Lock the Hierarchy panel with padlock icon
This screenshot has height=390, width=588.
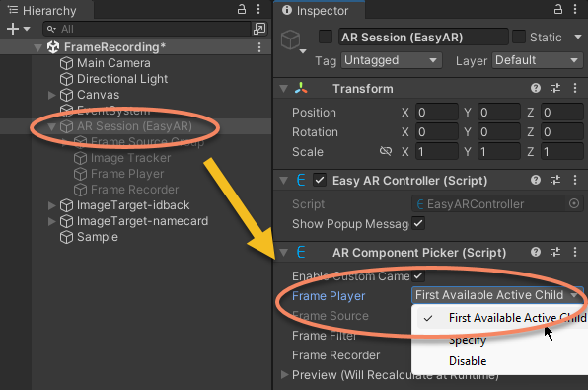pyautogui.click(x=242, y=10)
